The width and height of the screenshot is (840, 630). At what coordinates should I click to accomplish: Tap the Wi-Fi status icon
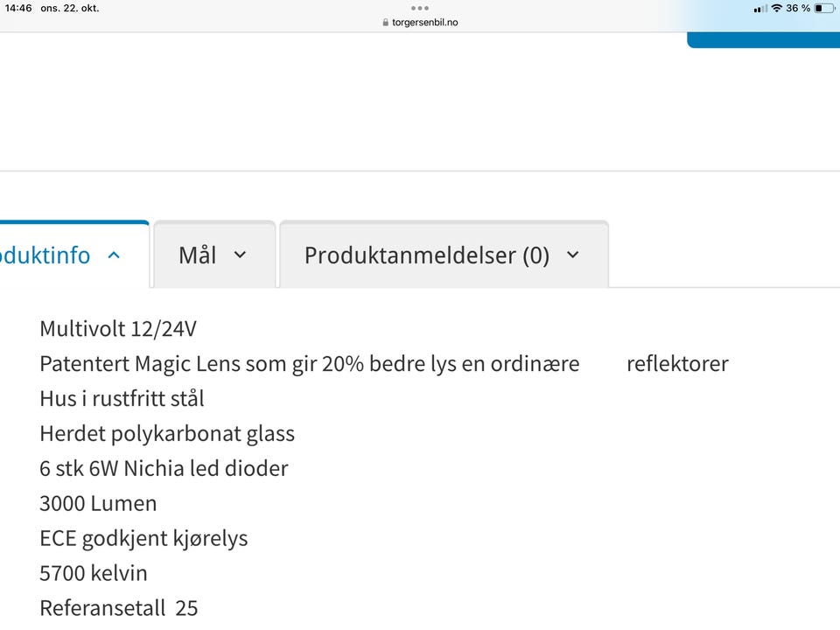point(777,8)
